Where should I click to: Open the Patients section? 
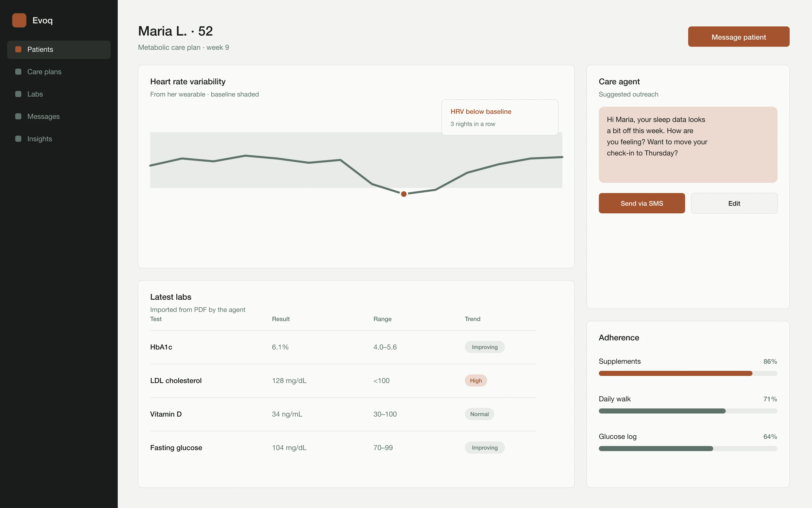pos(59,49)
